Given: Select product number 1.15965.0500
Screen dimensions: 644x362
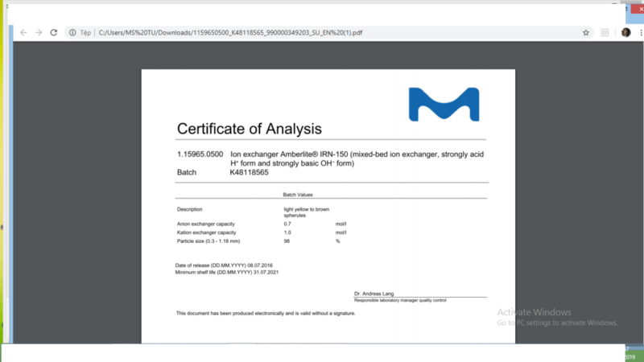Looking at the screenshot, I should [x=200, y=154].
